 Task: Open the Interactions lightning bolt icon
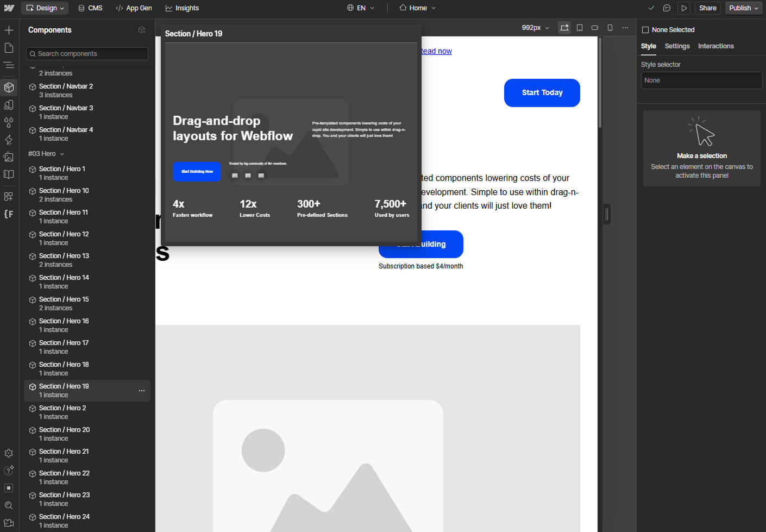[9, 140]
